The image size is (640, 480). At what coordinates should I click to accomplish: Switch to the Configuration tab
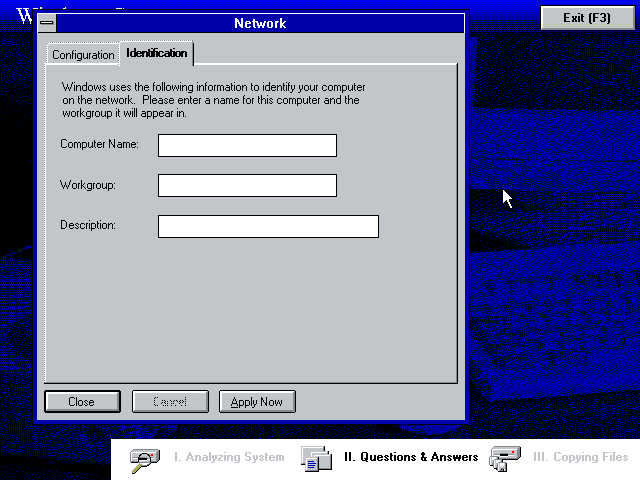pyautogui.click(x=83, y=55)
